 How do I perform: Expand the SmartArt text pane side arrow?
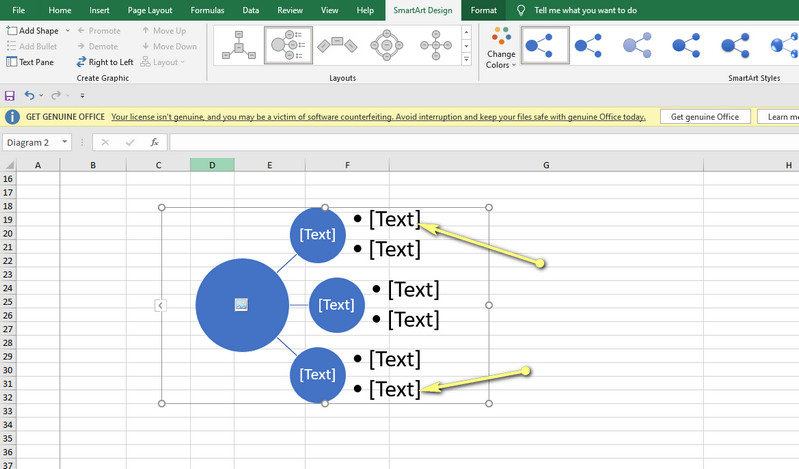click(x=160, y=305)
